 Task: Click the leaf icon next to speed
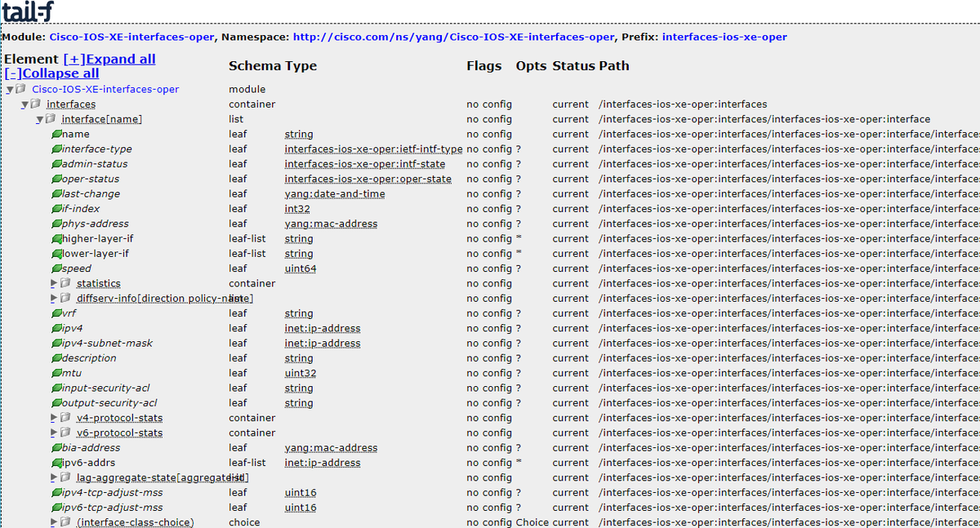point(56,268)
